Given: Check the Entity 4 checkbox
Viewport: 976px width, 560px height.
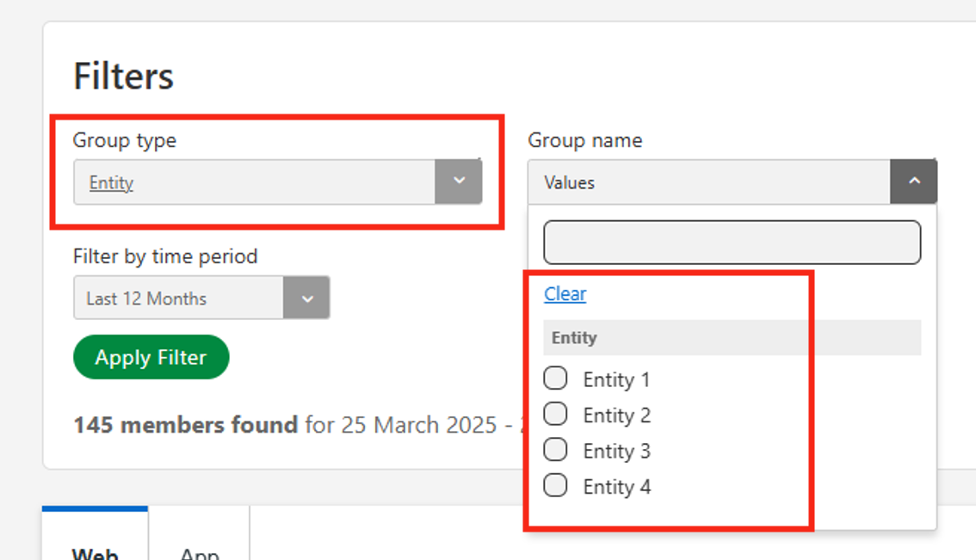Looking at the screenshot, I should click(555, 485).
